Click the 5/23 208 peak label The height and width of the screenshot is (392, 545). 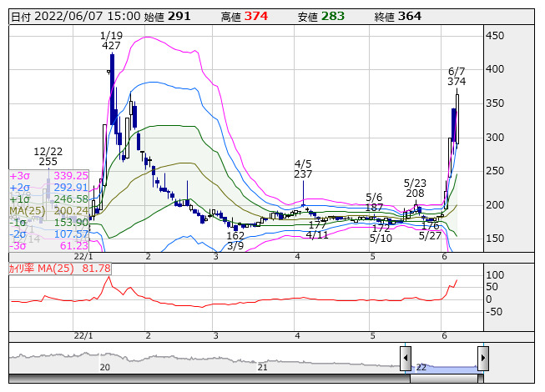tap(415, 188)
